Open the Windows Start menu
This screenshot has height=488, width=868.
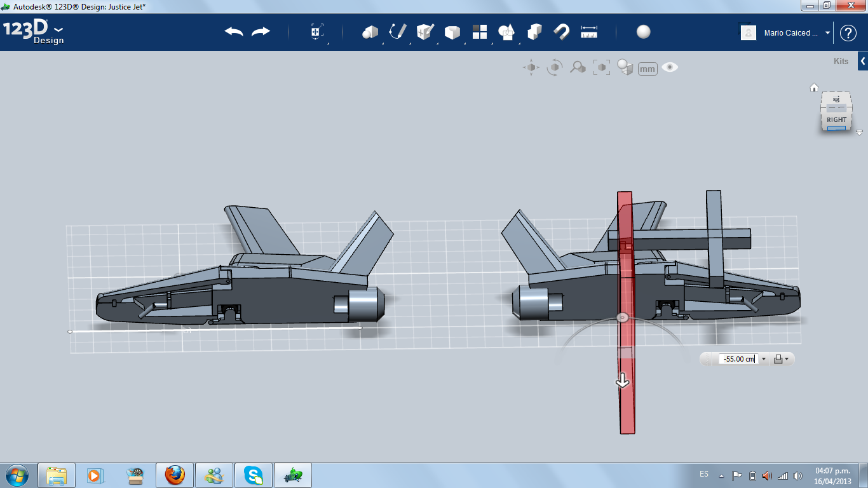17,475
